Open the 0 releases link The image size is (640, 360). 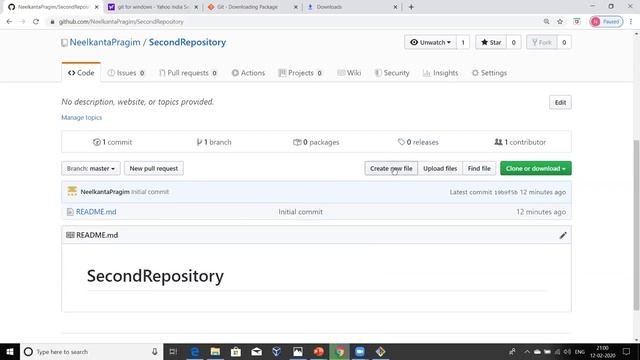click(x=418, y=142)
